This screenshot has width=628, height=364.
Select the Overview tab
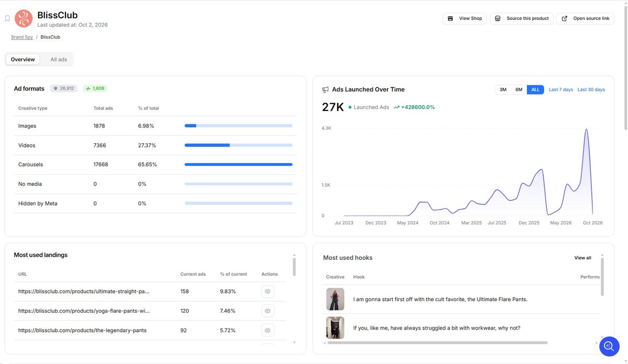(x=23, y=60)
